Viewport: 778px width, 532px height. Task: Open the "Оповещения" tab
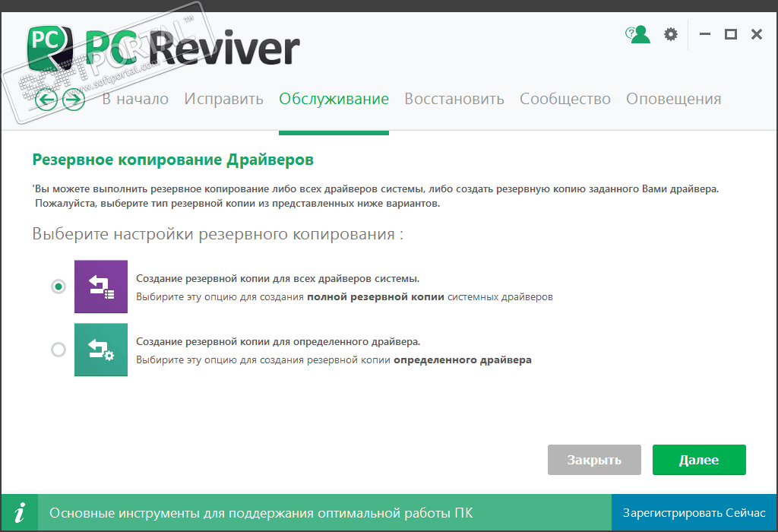click(673, 99)
